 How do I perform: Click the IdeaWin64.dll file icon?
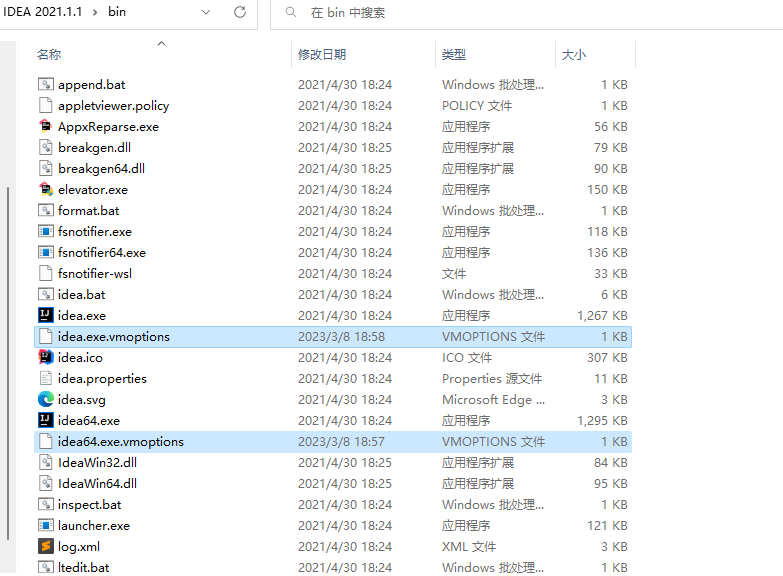point(45,483)
